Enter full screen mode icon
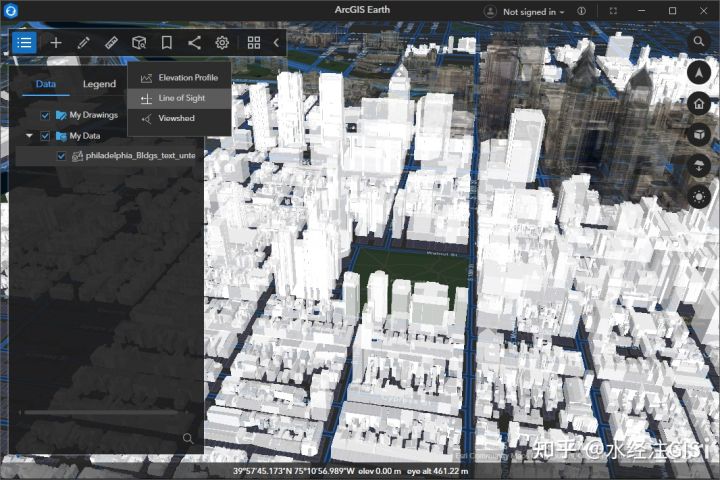The image size is (720, 480). [x=613, y=11]
